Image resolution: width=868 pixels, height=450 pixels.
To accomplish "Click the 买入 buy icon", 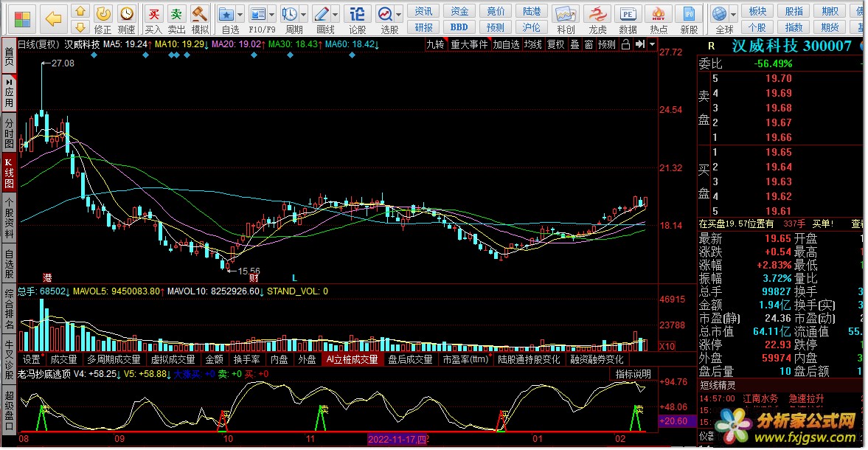I will [153, 14].
